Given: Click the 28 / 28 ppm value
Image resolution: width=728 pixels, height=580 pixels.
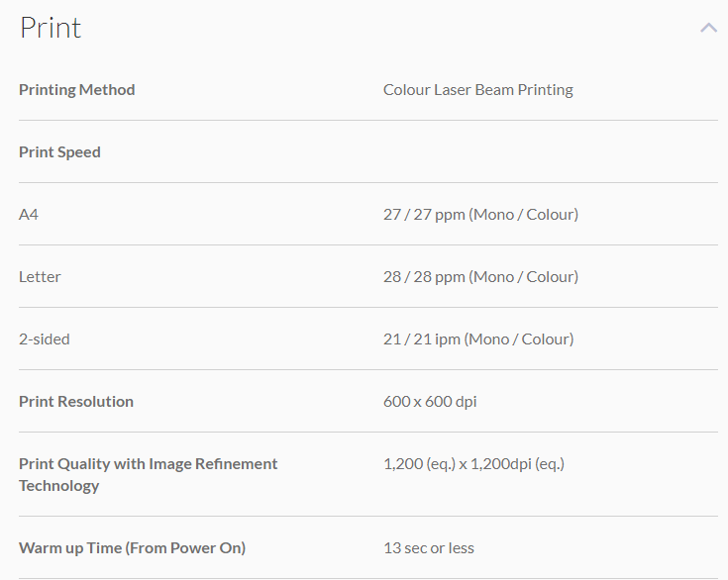Looking at the screenshot, I should click(x=480, y=277).
